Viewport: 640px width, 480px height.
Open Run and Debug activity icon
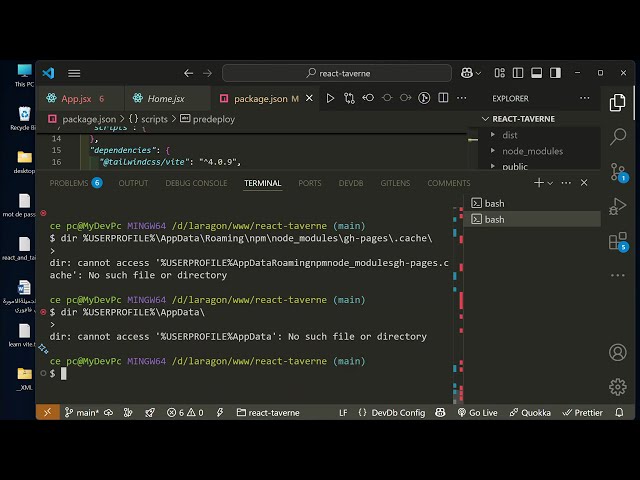(x=618, y=206)
